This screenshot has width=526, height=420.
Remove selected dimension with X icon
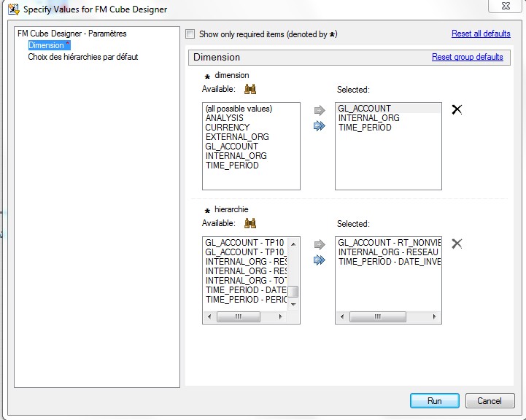click(x=457, y=109)
